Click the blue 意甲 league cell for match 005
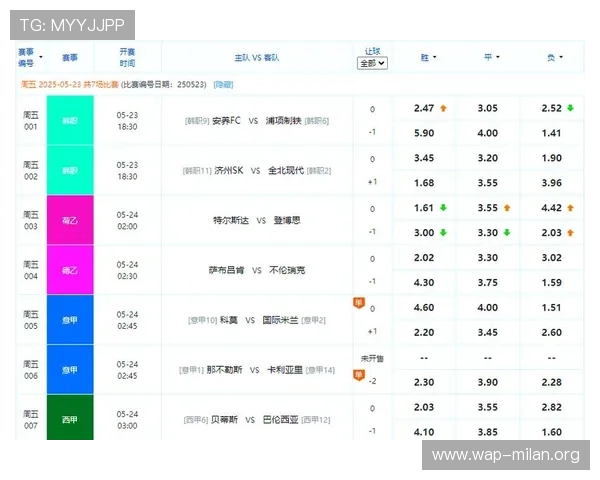 [x=70, y=320]
